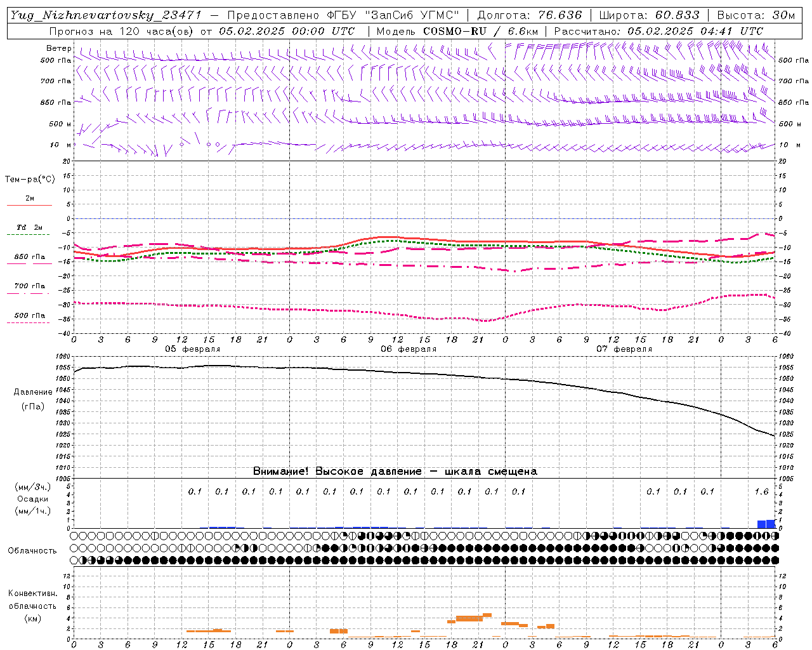Click the 06 февраля date label

tap(409, 349)
